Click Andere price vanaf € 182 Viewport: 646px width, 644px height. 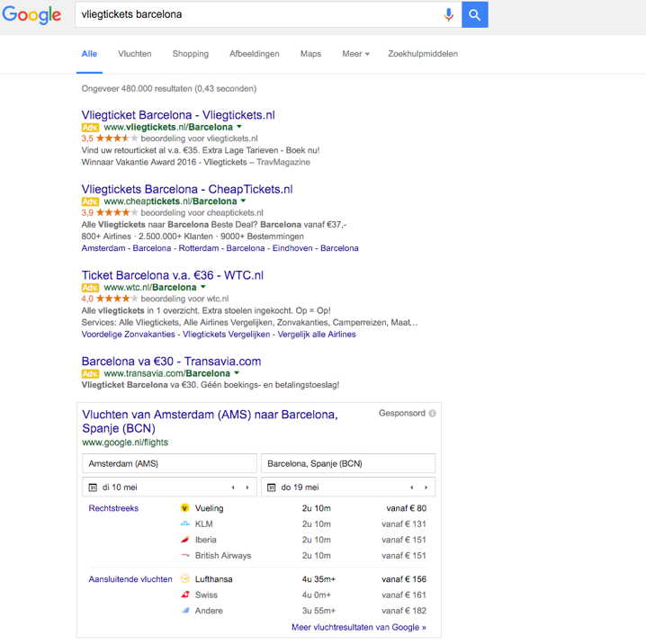click(404, 610)
